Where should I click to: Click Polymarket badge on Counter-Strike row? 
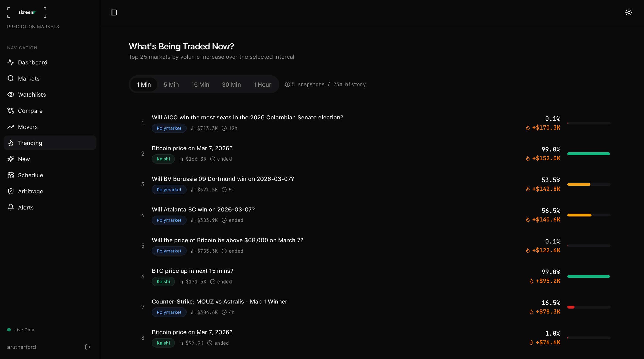[x=169, y=312]
